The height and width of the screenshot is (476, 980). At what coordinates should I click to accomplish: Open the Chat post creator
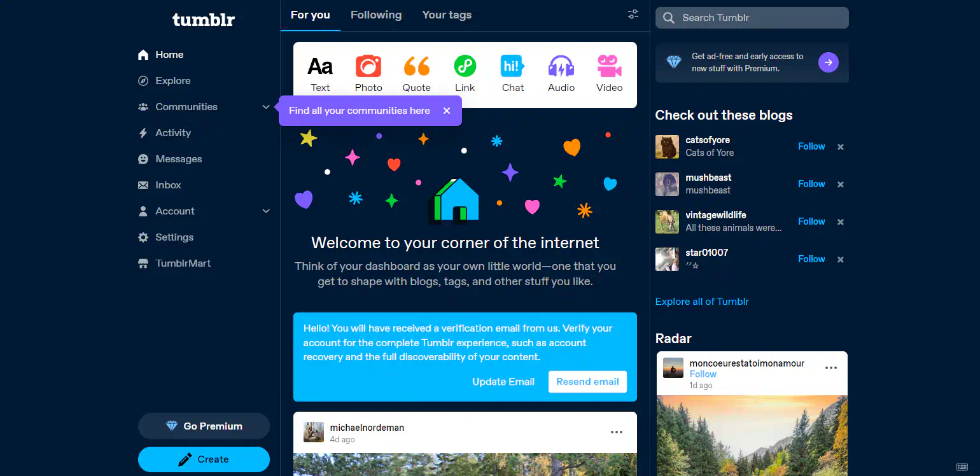(x=513, y=72)
